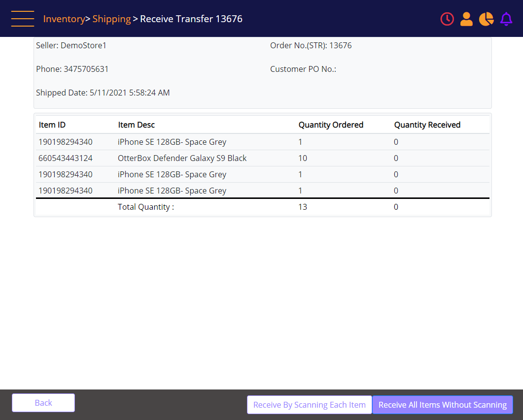The width and height of the screenshot is (523, 420).
Task: Select Order No.(STR): 13676 text
Action: (311, 45)
